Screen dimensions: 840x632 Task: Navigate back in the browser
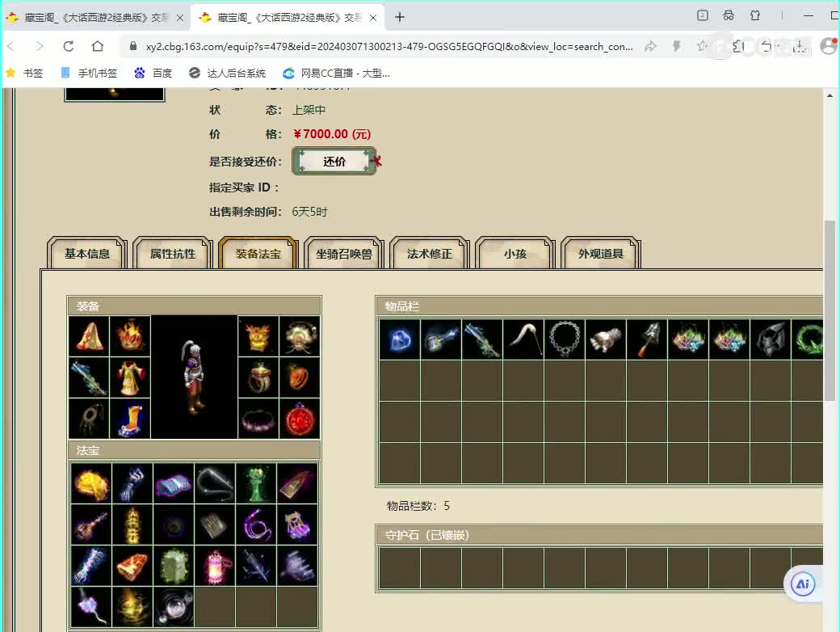pyautogui.click(x=10, y=46)
